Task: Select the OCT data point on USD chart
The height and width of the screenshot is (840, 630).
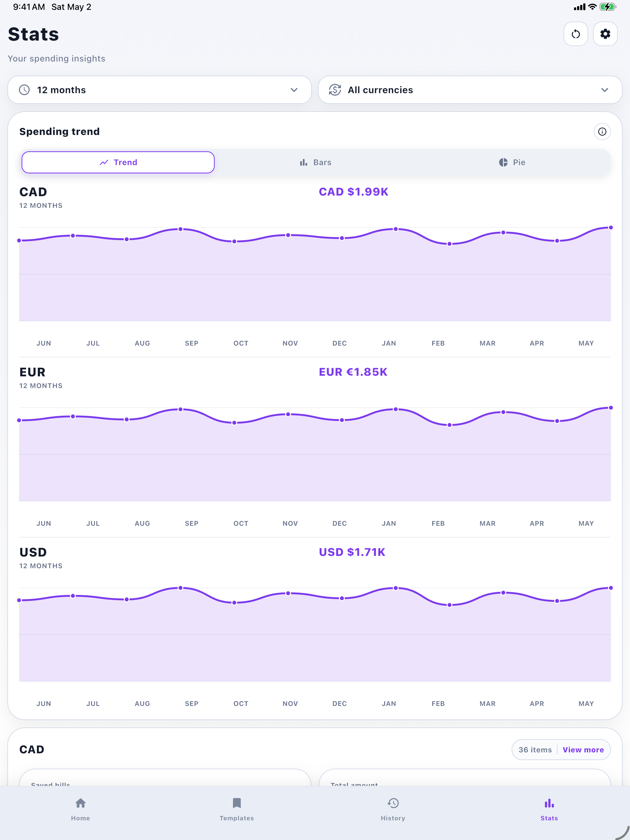Action: click(234, 603)
